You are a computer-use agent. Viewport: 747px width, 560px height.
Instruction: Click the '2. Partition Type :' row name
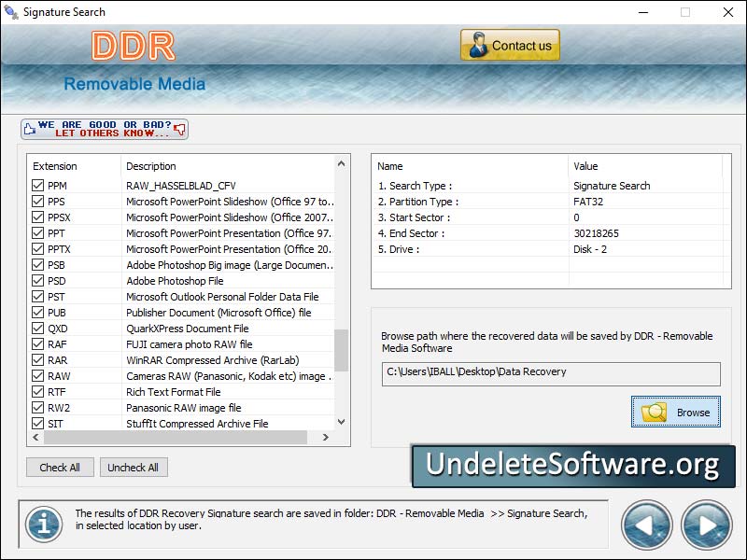coord(418,202)
